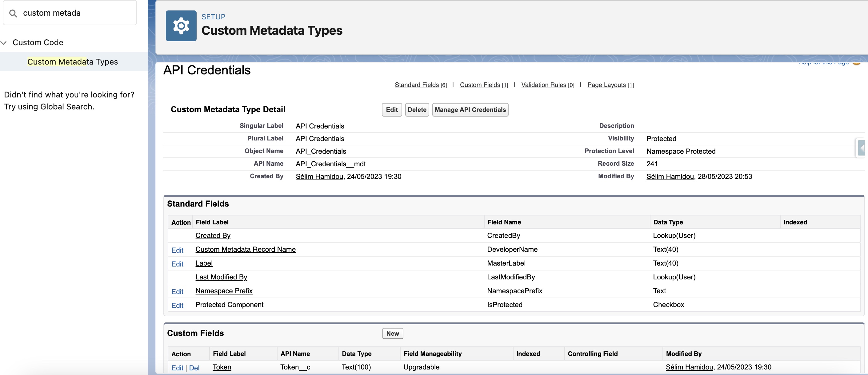Click the Text(100) data type cell
Image resolution: width=868 pixels, height=375 pixels.
tap(356, 367)
